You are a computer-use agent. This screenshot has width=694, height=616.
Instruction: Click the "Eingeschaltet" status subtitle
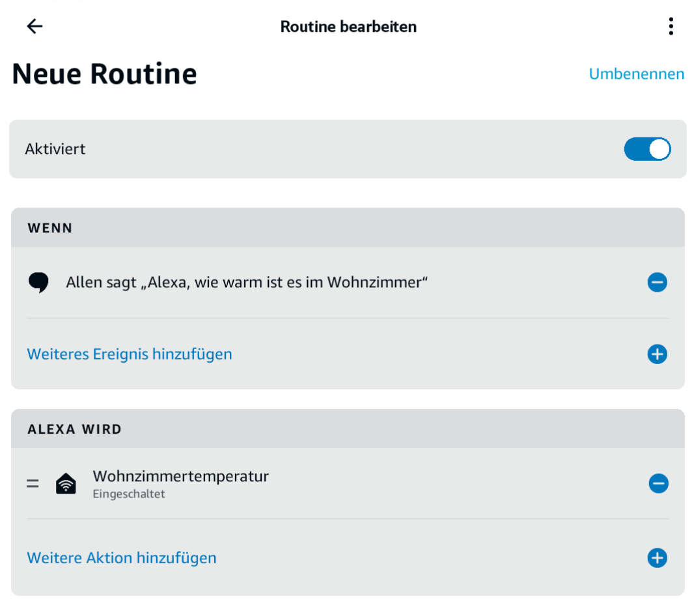pyautogui.click(x=129, y=494)
